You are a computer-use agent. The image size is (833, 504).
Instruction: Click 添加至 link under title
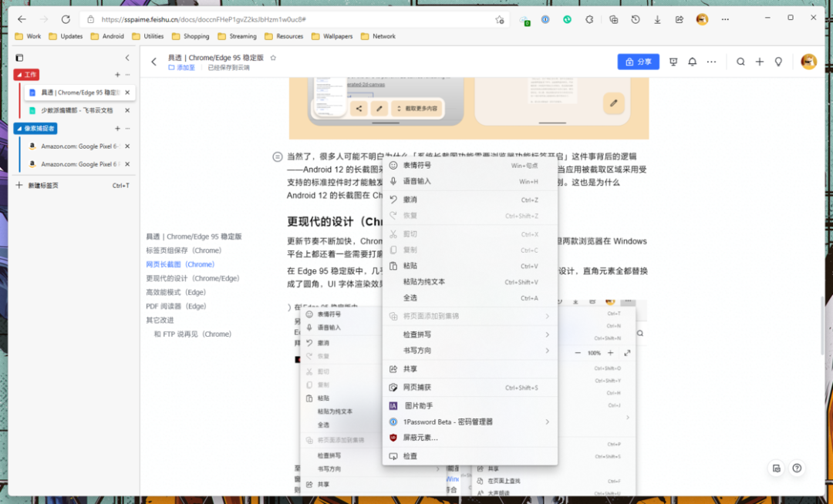tap(182, 68)
